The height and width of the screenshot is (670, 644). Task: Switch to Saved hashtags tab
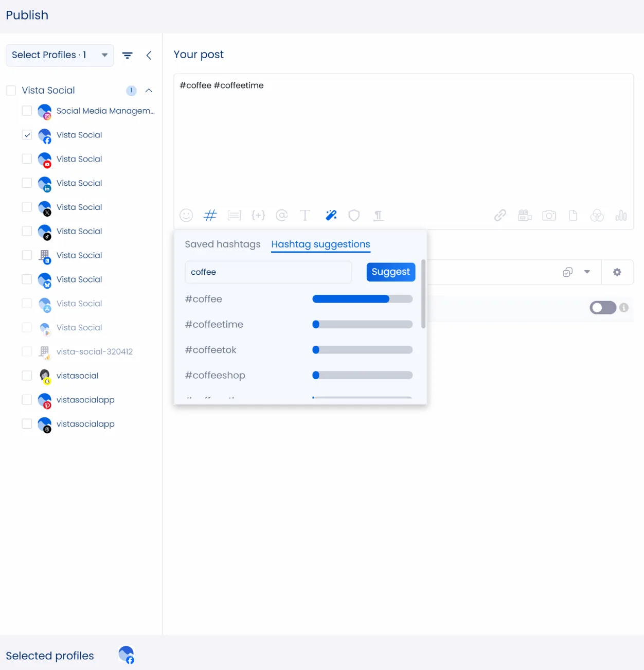point(222,244)
